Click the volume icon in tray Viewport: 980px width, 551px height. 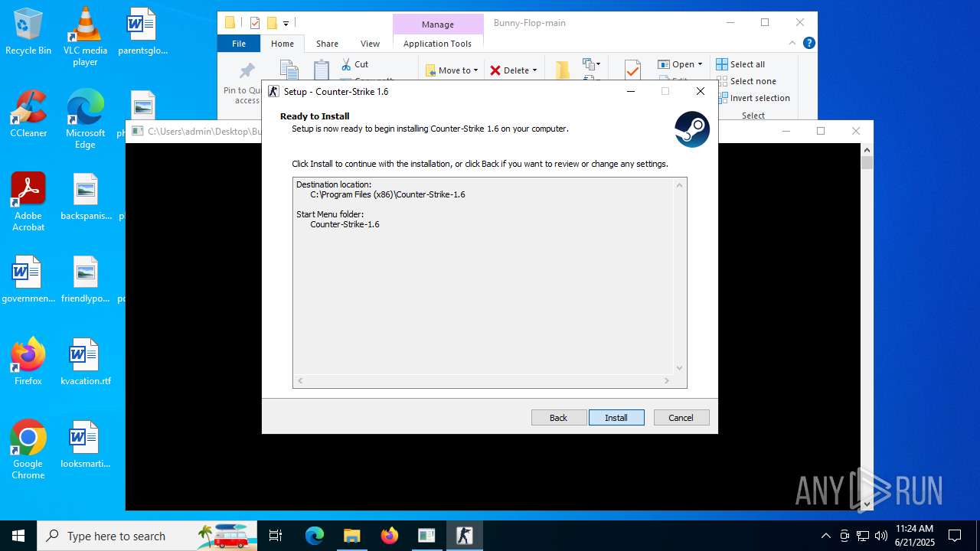pyautogui.click(x=881, y=536)
